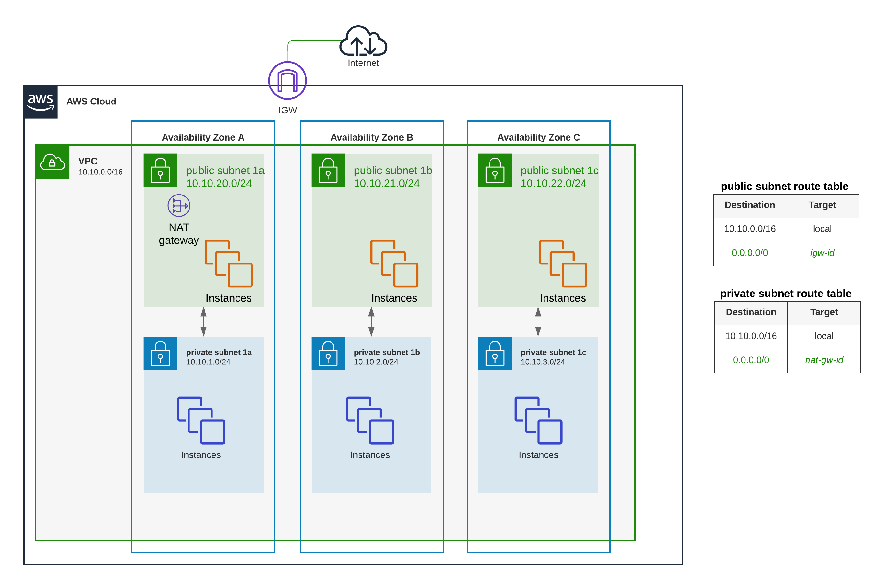Click 0.0.0.0/0 destination in public route table
Screen dimensions: 888x588
[749, 253]
